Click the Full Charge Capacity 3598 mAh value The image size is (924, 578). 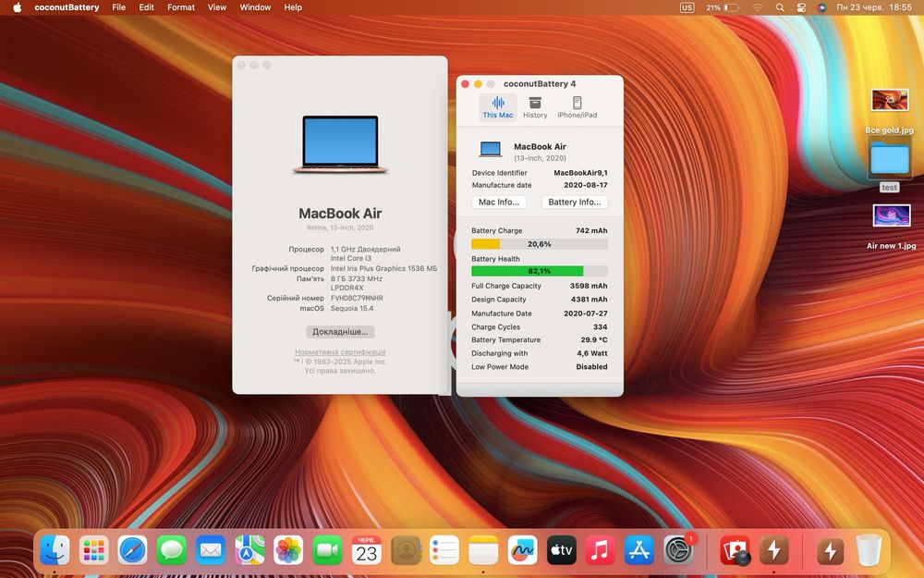pyautogui.click(x=588, y=286)
